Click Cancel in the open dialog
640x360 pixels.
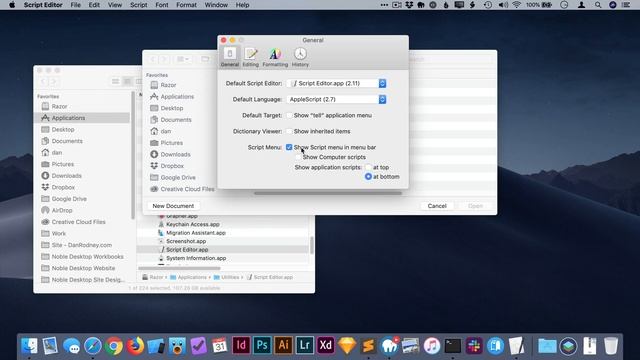437,206
